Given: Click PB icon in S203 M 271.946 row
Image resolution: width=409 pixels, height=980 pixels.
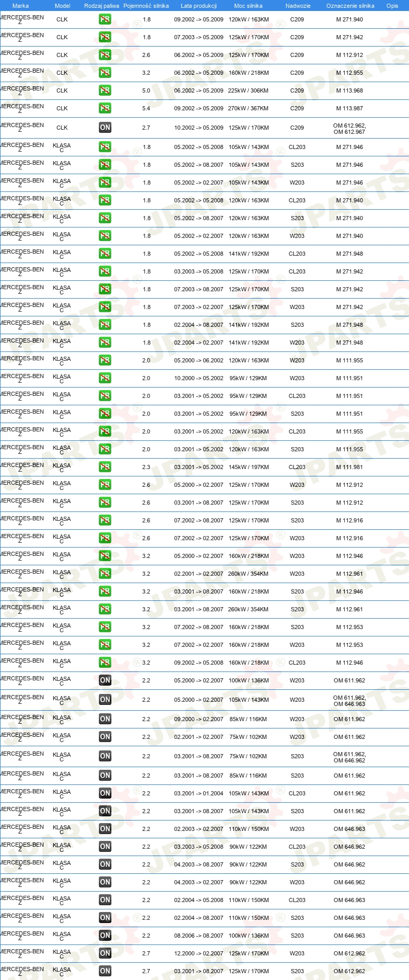Looking at the screenshot, I should pyautogui.click(x=105, y=165).
